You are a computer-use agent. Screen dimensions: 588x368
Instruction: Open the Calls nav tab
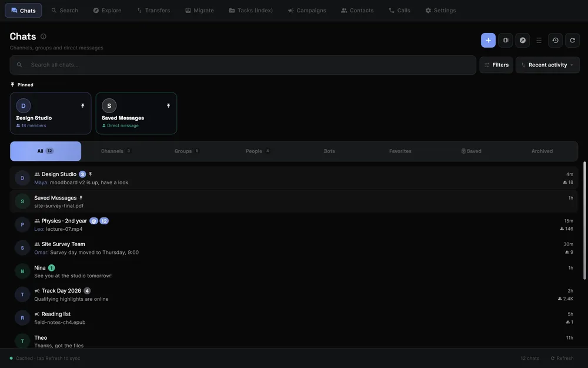coord(399,11)
